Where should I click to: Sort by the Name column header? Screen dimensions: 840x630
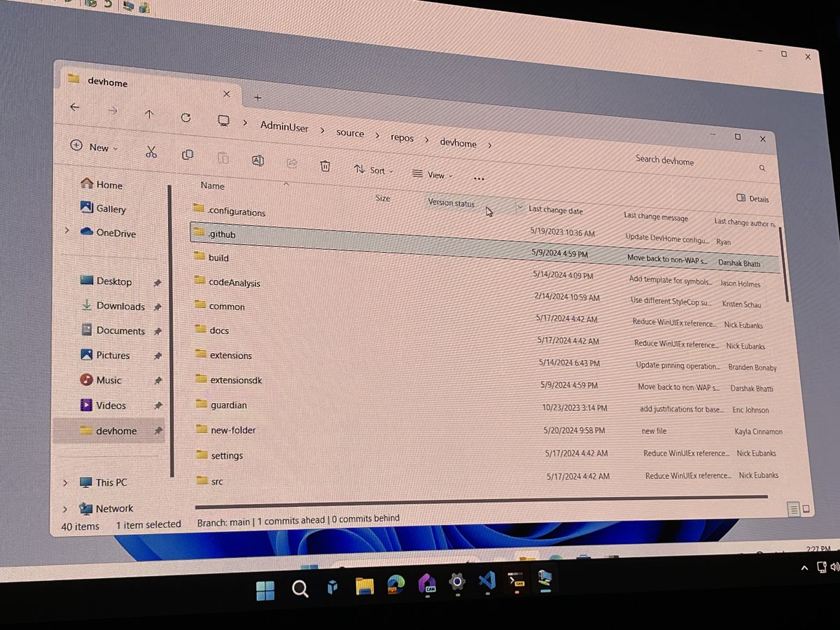pyautogui.click(x=212, y=185)
